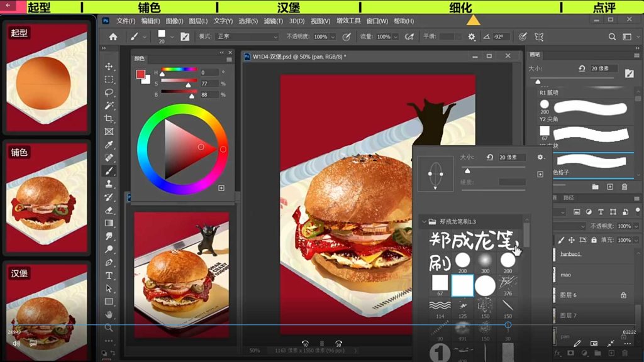This screenshot has height=362, width=644.
Task: Toggle pressure for opacity icon
Action: [x=347, y=37]
